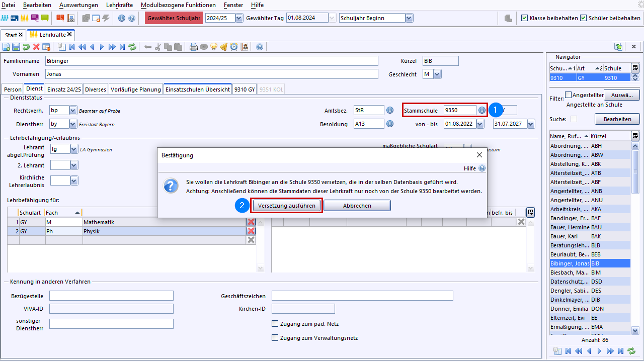
Task: Open the Rechtsverh. dropdown
Action: coord(73,111)
